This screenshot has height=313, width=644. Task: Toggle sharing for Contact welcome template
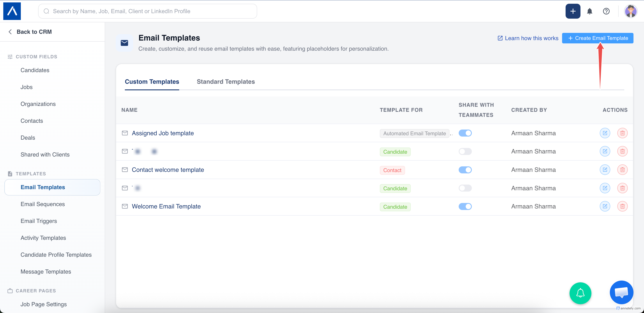click(x=465, y=170)
